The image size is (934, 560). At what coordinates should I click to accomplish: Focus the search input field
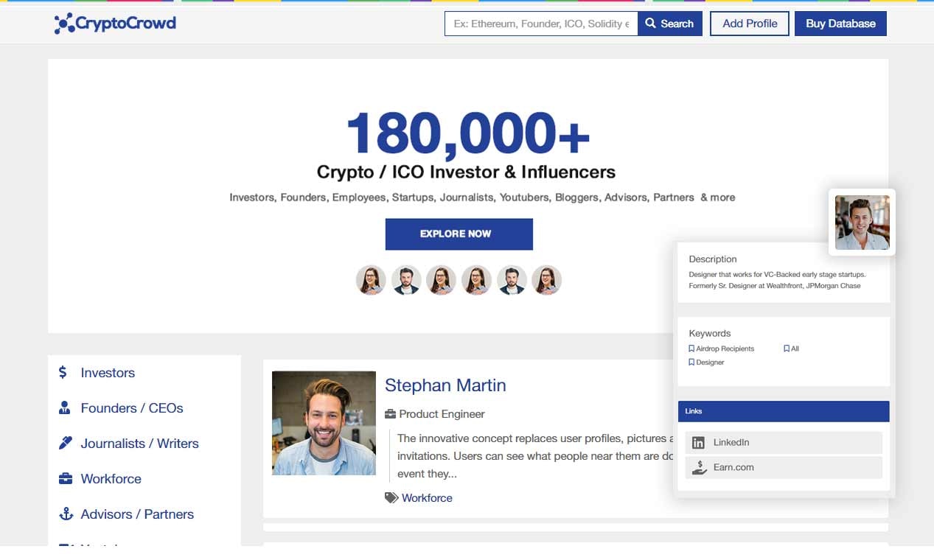point(541,24)
